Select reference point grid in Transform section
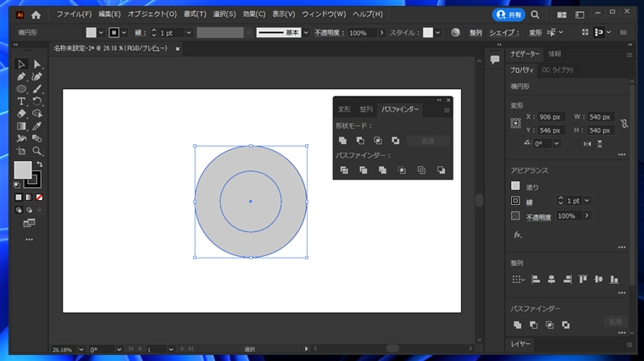The height and width of the screenshot is (361, 644). pyautogui.click(x=516, y=123)
